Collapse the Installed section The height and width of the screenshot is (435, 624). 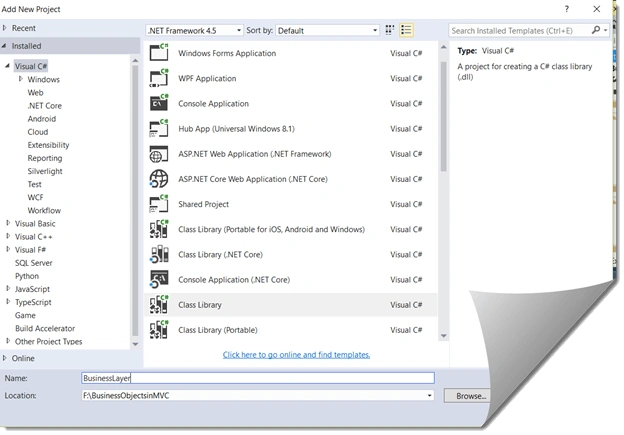click(4, 46)
